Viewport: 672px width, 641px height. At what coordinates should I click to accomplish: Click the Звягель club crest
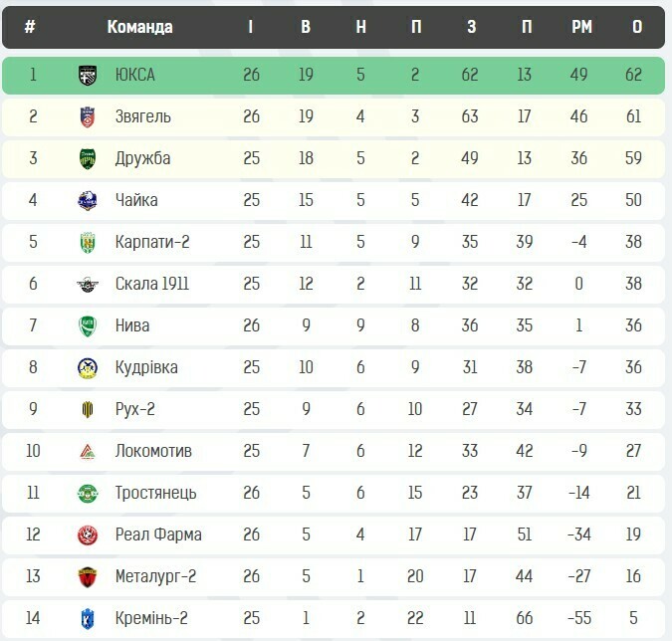tap(88, 116)
